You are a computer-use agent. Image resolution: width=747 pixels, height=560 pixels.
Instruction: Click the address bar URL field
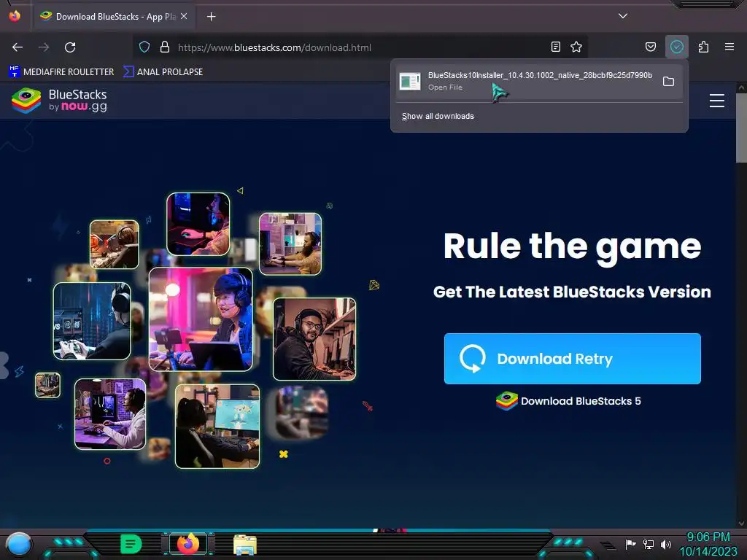[x=362, y=47]
